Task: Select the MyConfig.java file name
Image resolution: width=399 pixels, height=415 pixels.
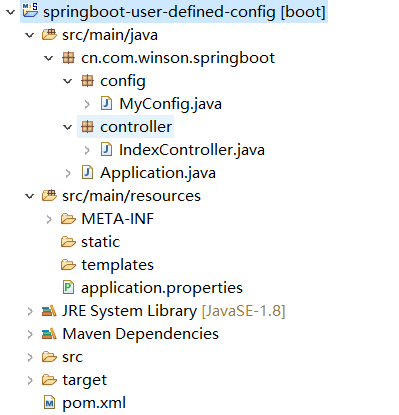Action: pyautogui.click(x=170, y=104)
